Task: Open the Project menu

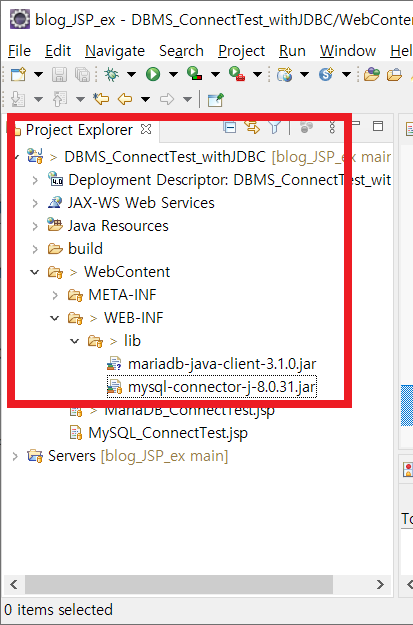Action: (x=242, y=51)
